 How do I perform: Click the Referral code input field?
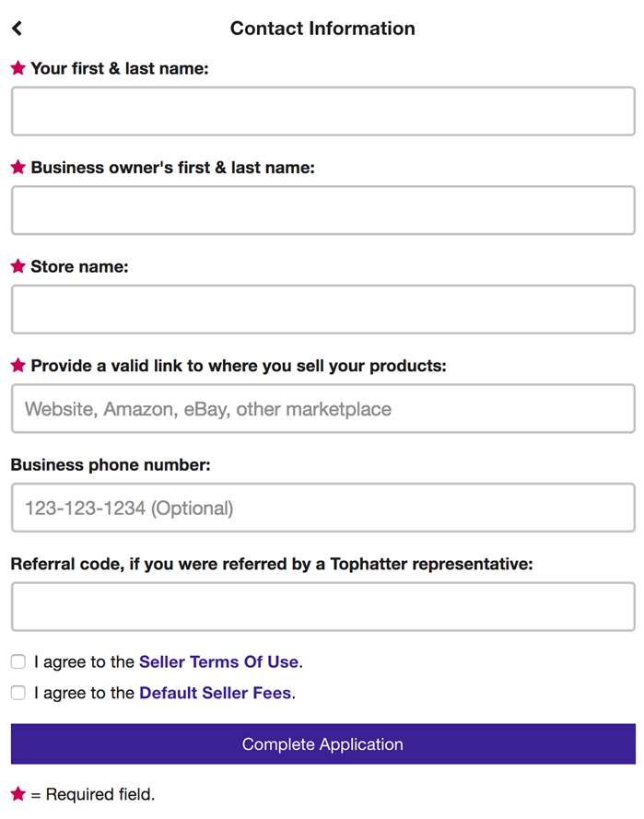pos(322,606)
